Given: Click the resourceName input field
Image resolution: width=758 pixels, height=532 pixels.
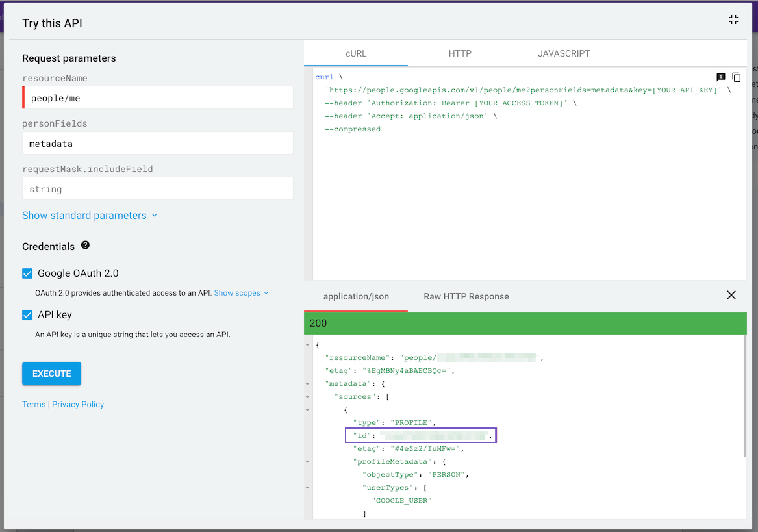Looking at the screenshot, I should coord(158,97).
